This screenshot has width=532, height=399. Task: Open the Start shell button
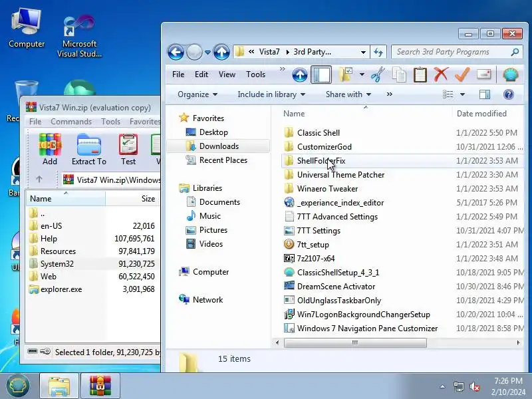18,386
